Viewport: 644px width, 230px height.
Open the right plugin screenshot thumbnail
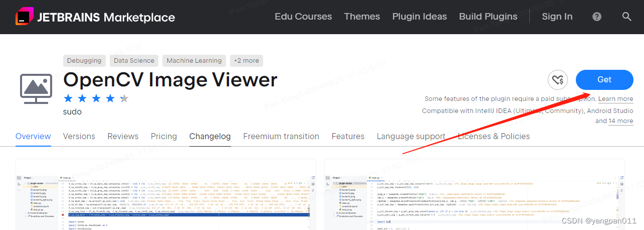tap(475, 194)
